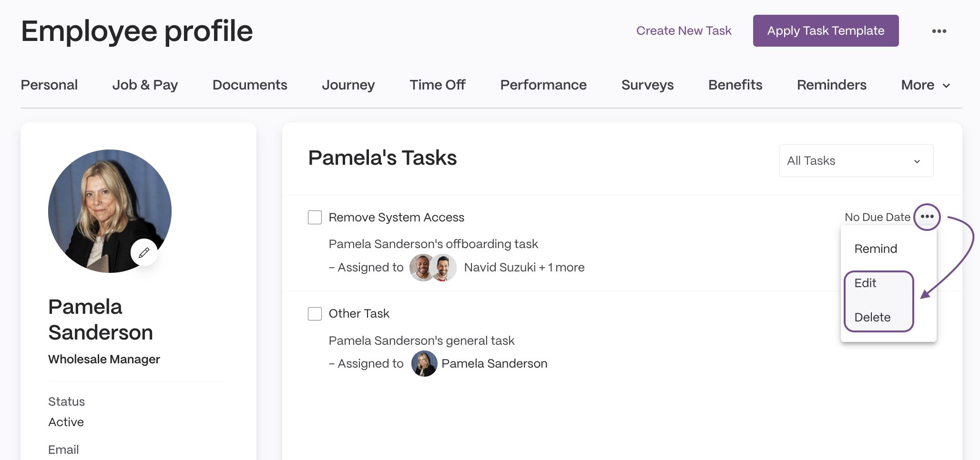Click the chevron in All Tasks selector
Image resolution: width=980 pixels, height=460 pixels.
(x=917, y=161)
